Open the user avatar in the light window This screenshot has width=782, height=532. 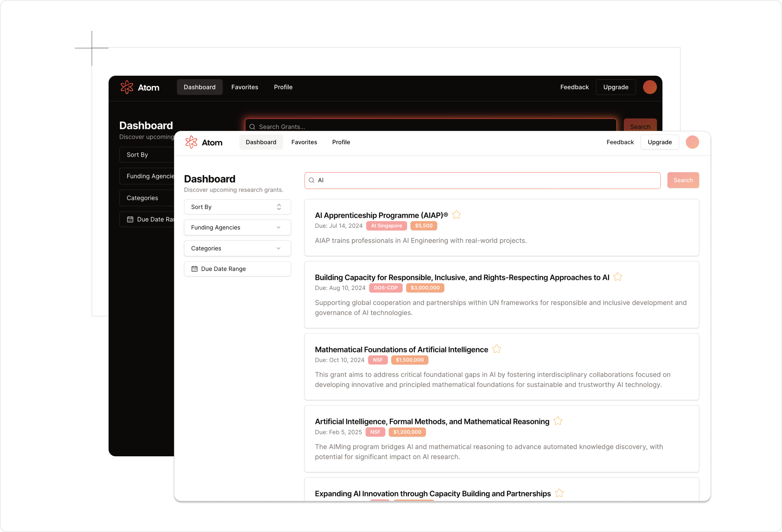pyautogui.click(x=692, y=142)
